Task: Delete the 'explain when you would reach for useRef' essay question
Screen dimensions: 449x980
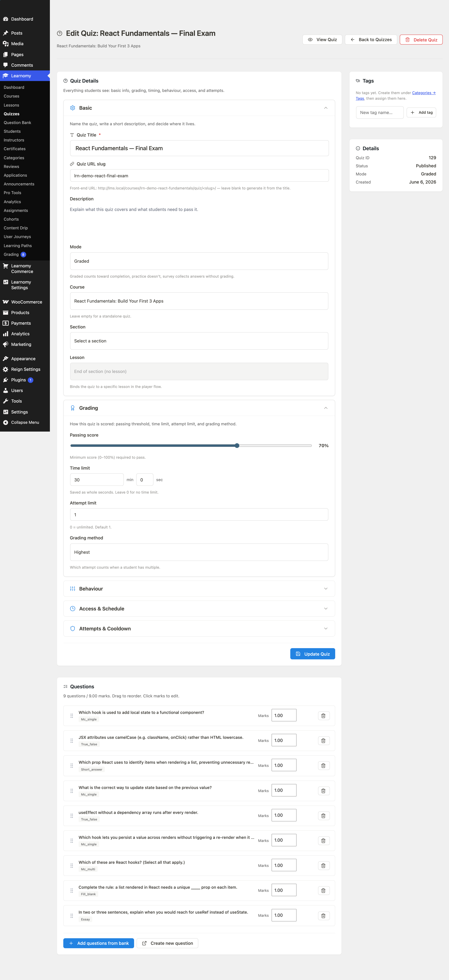Action: tap(323, 916)
